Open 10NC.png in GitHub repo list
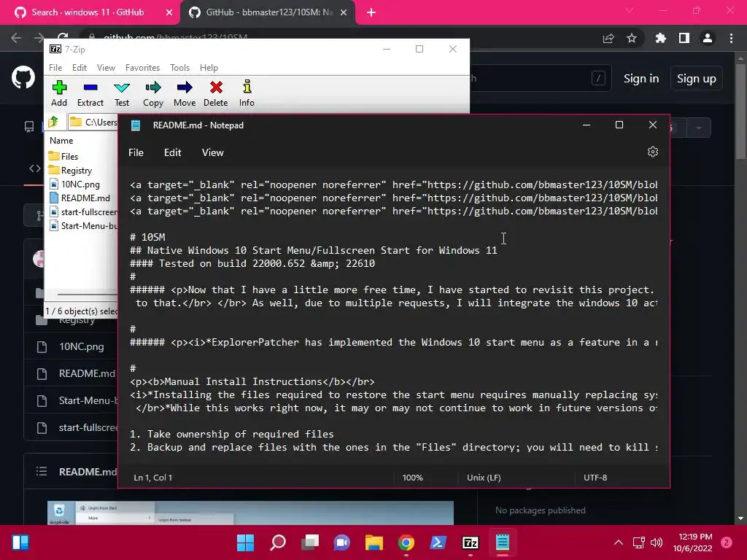 point(82,346)
